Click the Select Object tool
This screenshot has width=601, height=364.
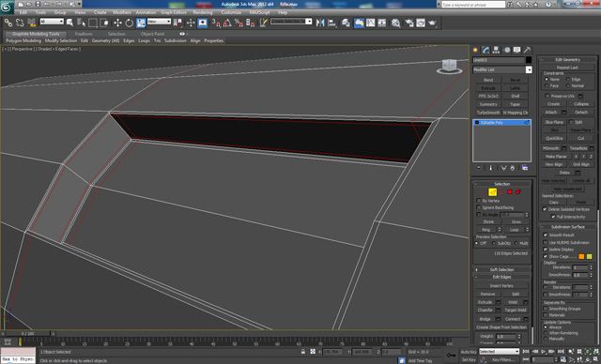coord(69,23)
